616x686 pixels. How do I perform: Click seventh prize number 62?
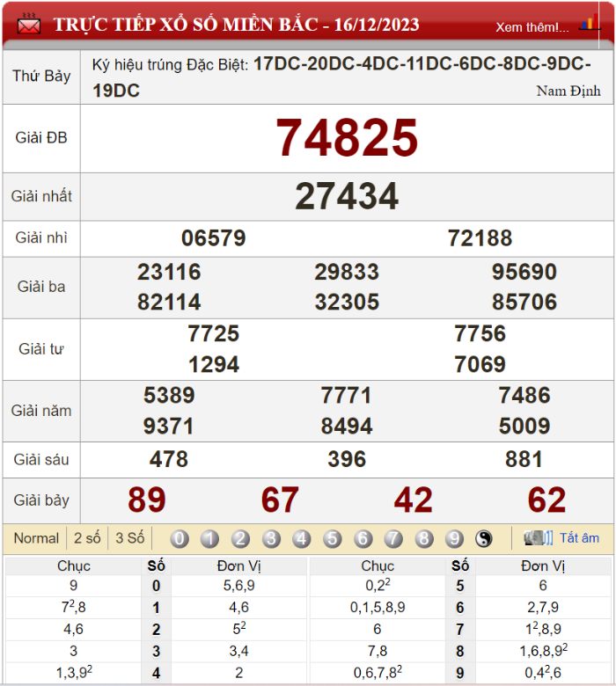click(x=546, y=500)
